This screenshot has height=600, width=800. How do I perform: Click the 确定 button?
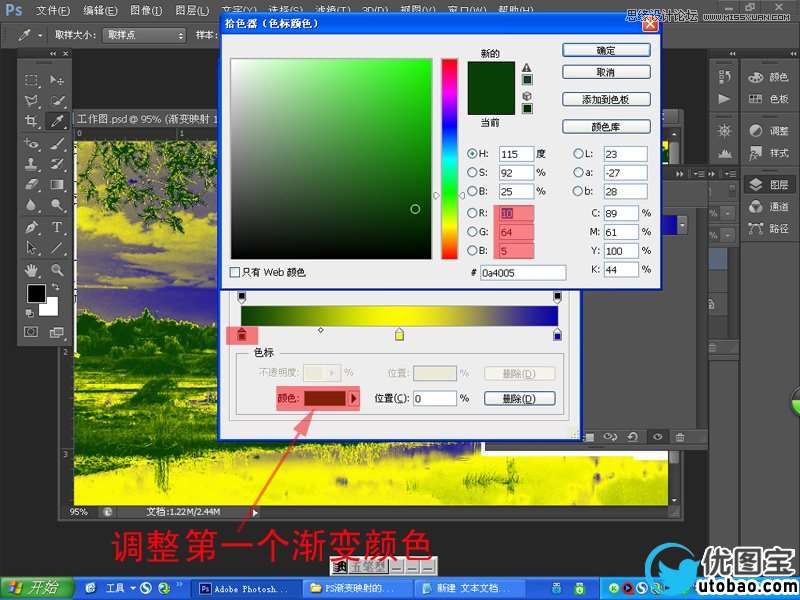pos(606,50)
